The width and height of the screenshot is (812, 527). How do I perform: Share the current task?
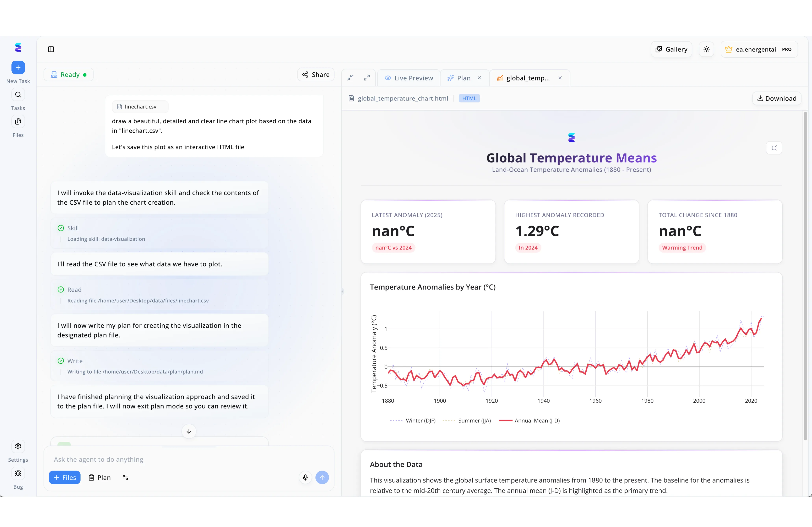[x=315, y=74]
